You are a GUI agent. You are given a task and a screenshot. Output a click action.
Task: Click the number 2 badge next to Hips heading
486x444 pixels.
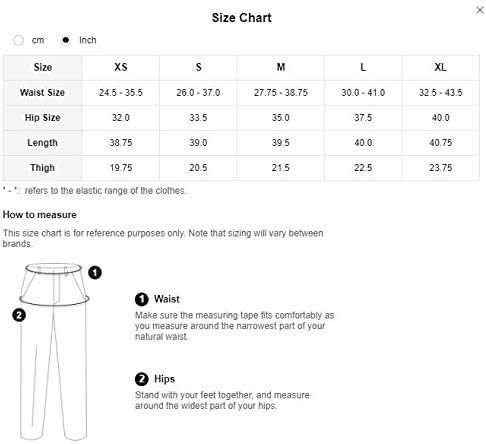coord(142,379)
